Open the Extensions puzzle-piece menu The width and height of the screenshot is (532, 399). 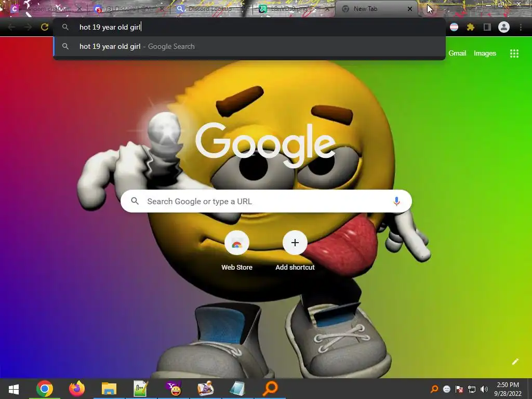coord(471,27)
